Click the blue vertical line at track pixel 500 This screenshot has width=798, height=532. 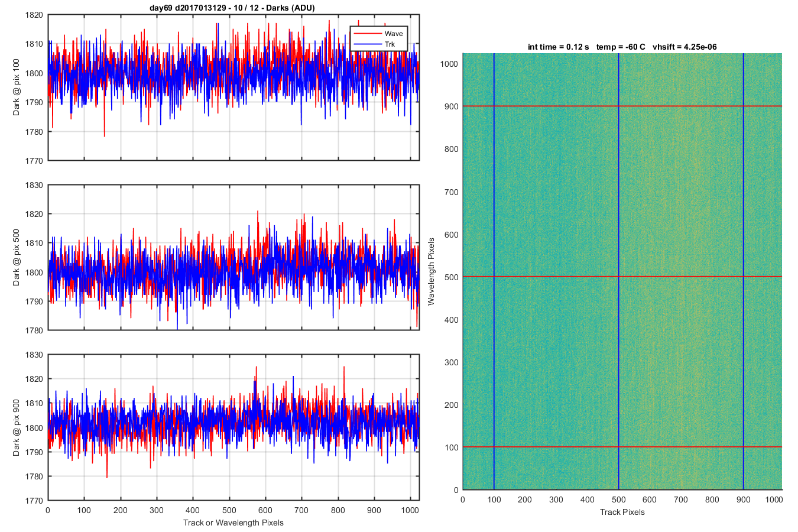(618, 271)
